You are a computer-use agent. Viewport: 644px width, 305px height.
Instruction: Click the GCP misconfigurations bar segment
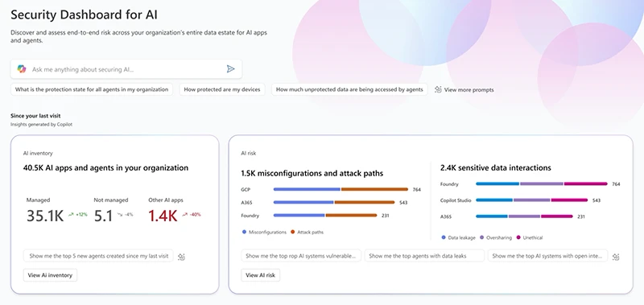click(307, 189)
